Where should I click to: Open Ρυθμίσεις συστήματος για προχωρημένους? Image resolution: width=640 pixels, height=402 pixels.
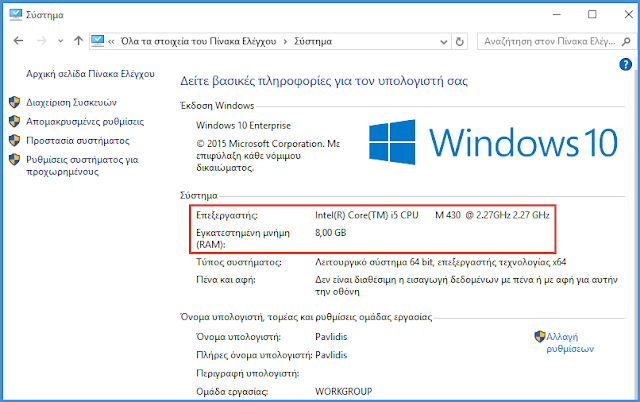tap(82, 165)
